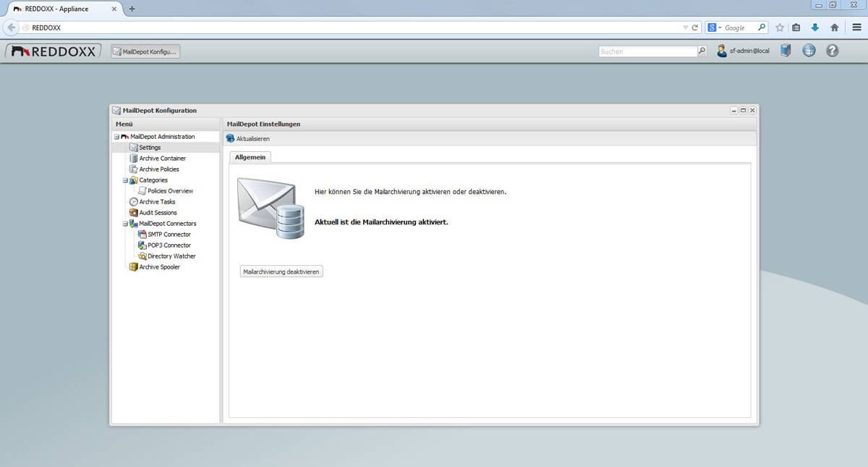Focus the Suchen search field
This screenshot has width=868, height=467.
coord(648,51)
